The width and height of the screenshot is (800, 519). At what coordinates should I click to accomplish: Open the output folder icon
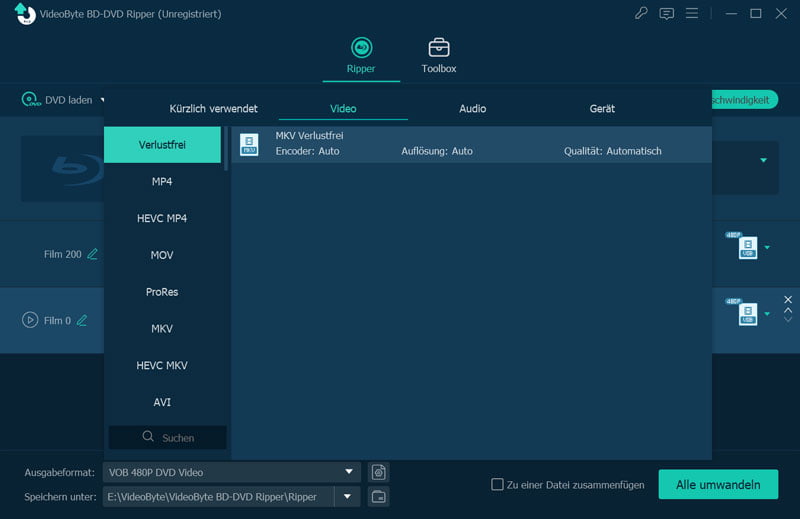pyautogui.click(x=379, y=497)
